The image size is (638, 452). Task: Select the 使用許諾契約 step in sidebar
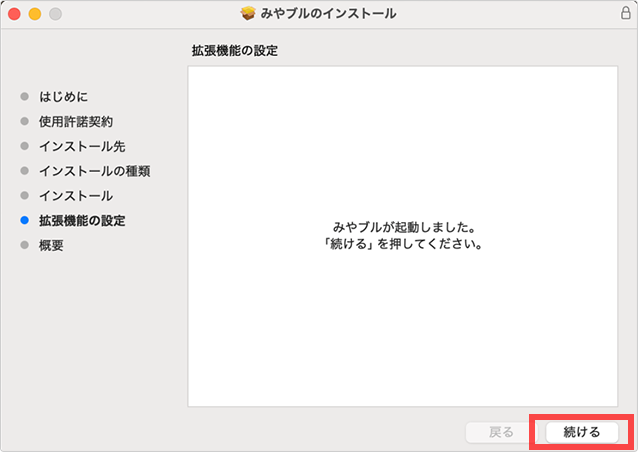coord(75,121)
